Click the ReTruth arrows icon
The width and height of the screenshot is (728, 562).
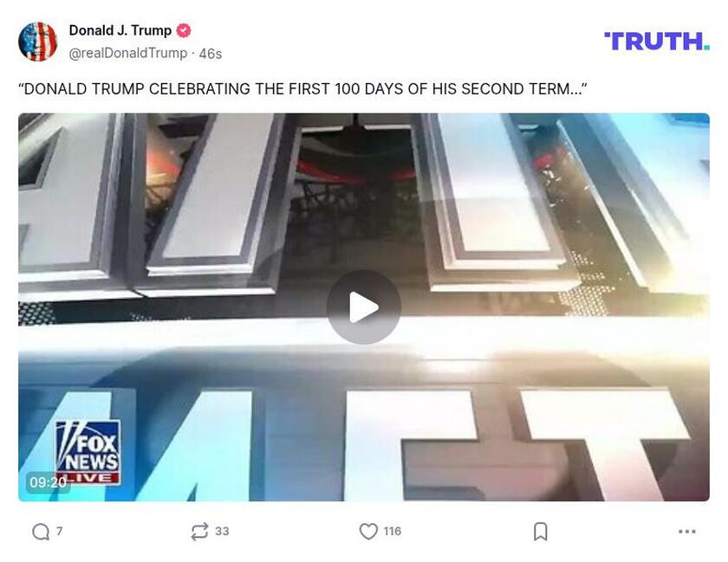point(199,532)
